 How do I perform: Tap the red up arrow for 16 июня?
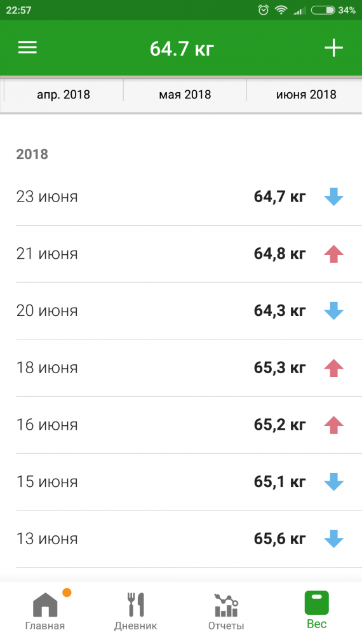point(333,425)
